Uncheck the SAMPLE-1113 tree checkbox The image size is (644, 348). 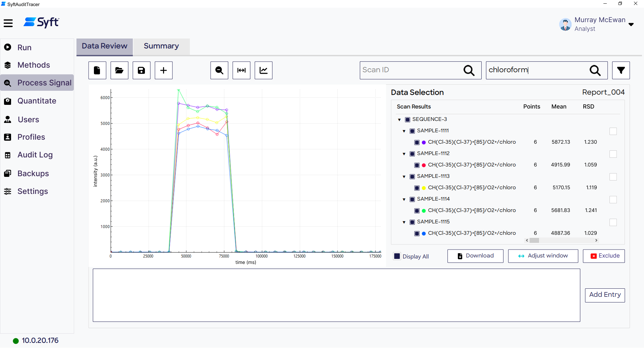pos(412,177)
